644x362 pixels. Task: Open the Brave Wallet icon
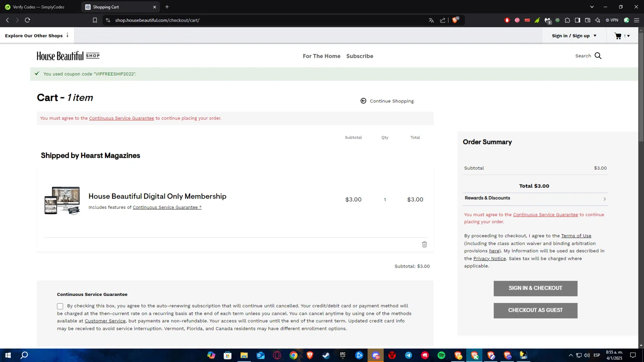point(588,20)
